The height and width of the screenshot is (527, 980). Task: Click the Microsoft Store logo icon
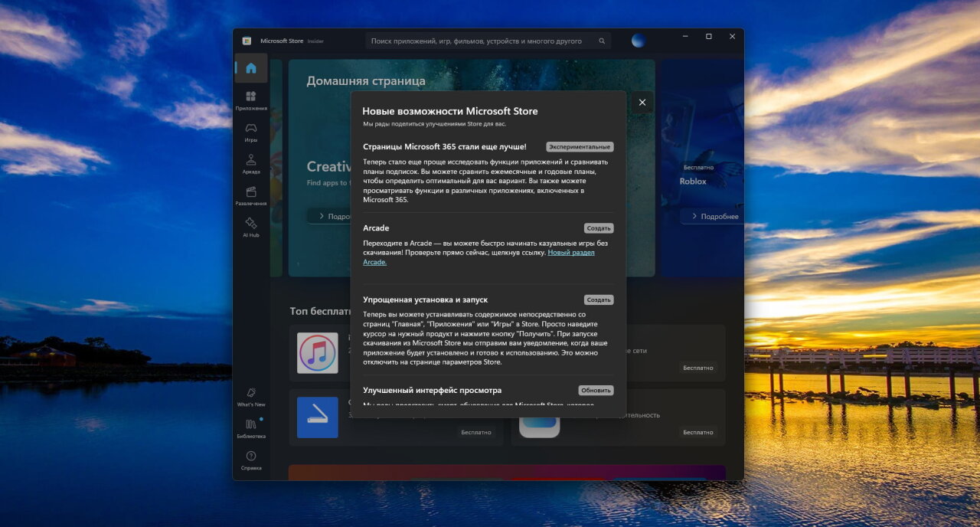click(x=247, y=41)
